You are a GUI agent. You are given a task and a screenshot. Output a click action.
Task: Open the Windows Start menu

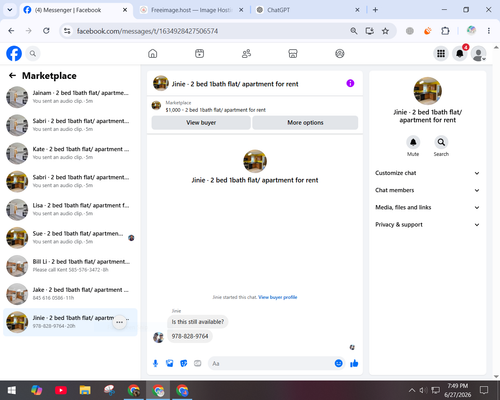[12, 390]
